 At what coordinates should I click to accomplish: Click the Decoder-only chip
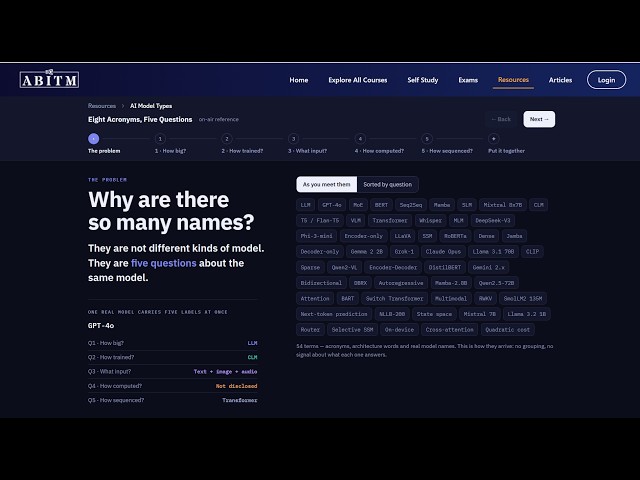320,251
